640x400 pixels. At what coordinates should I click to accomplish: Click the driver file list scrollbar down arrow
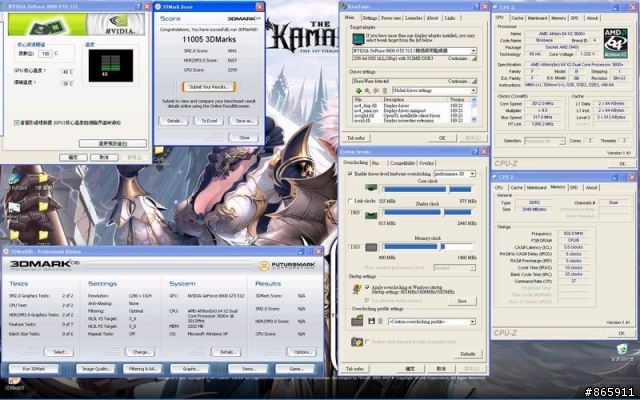point(474,120)
